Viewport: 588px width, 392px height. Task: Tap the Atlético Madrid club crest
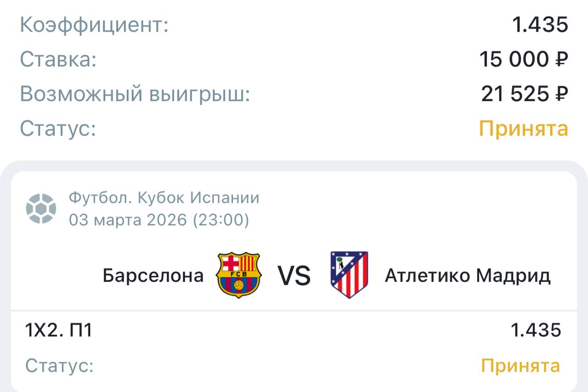[349, 275]
